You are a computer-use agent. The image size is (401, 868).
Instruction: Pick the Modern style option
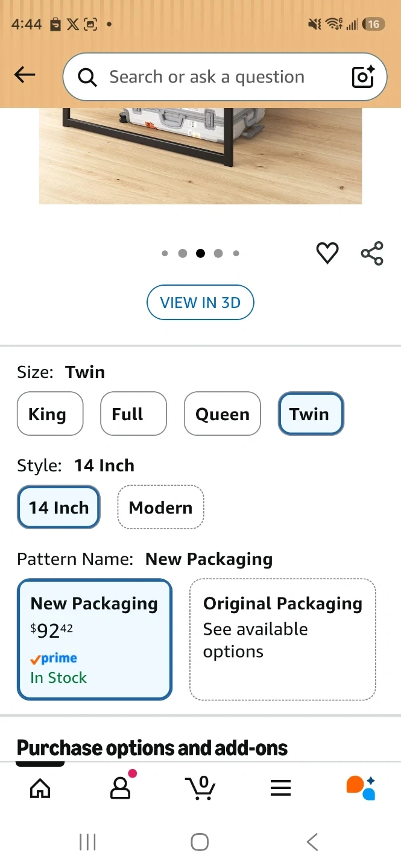click(160, 508)
